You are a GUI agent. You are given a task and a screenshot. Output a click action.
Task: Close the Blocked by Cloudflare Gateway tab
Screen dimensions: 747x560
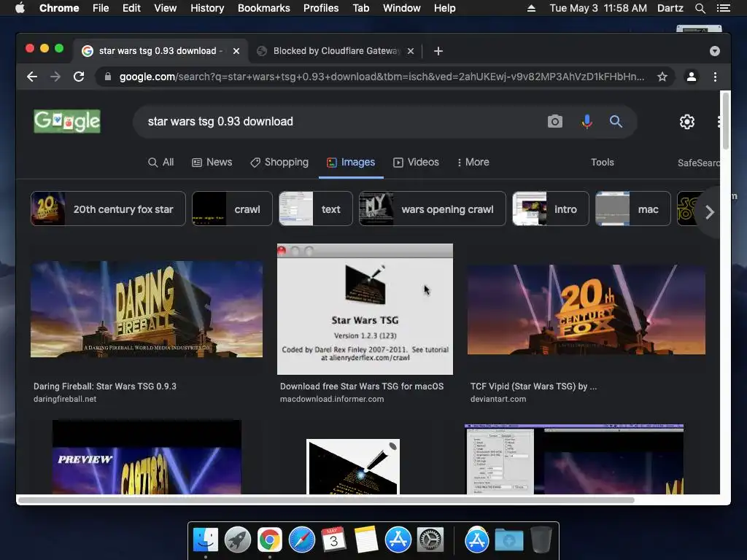tap(411, 51)
